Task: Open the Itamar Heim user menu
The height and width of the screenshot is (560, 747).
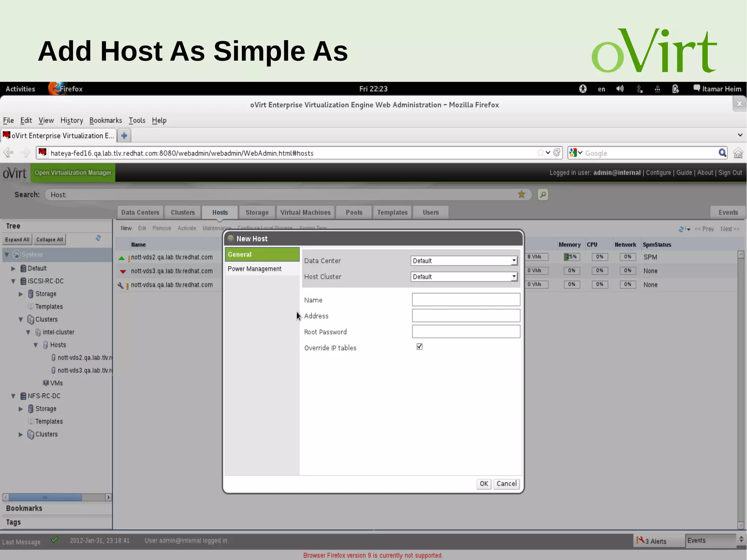Action: [717, 89]
